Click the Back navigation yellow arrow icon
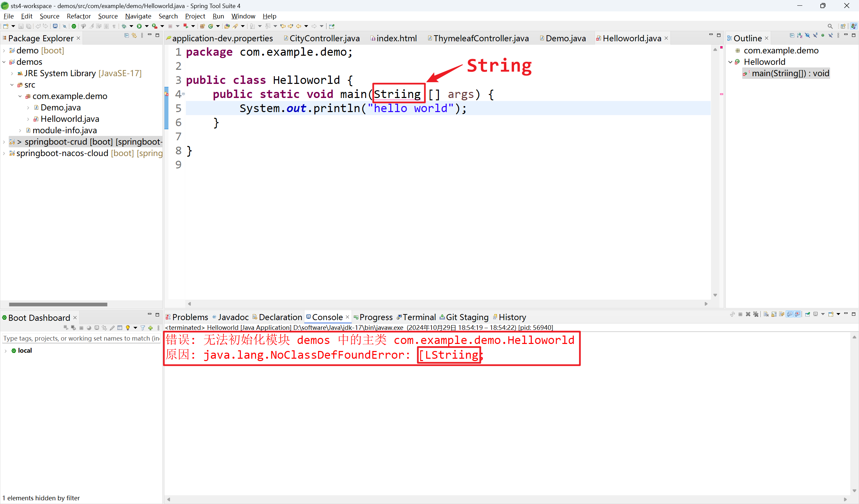Screen dimensions: 859x504 point(299,26)
